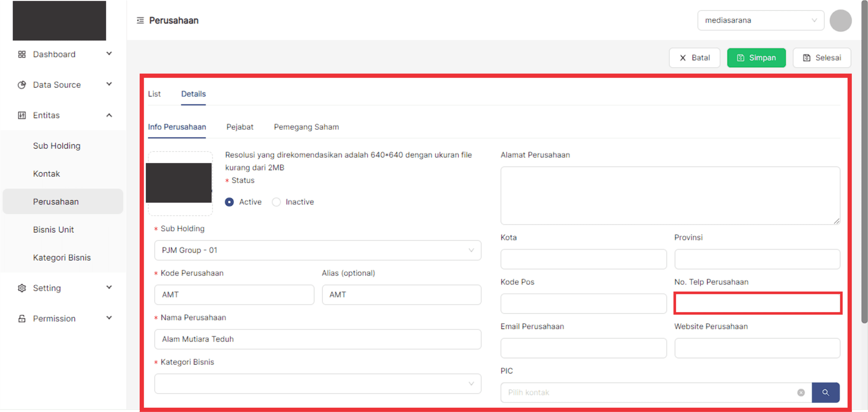
Task: Click the Batal button
Action: (x=694, y=58)
